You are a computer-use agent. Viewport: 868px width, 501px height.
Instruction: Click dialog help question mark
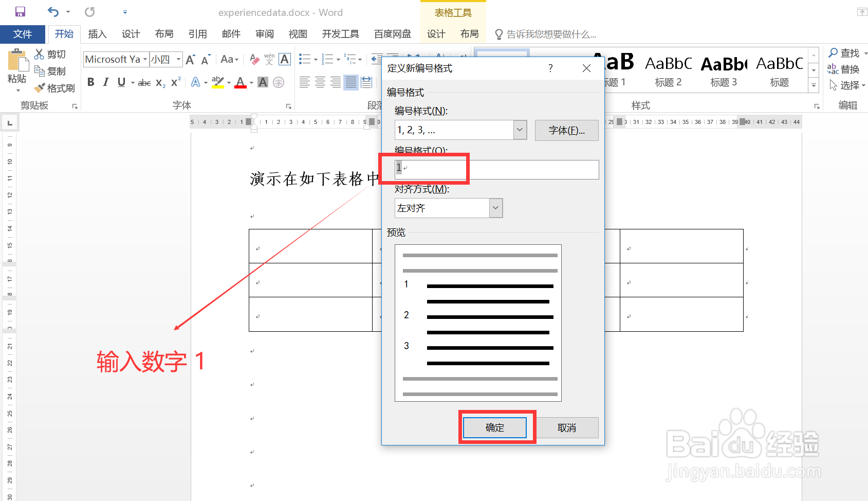click(550, 68)
